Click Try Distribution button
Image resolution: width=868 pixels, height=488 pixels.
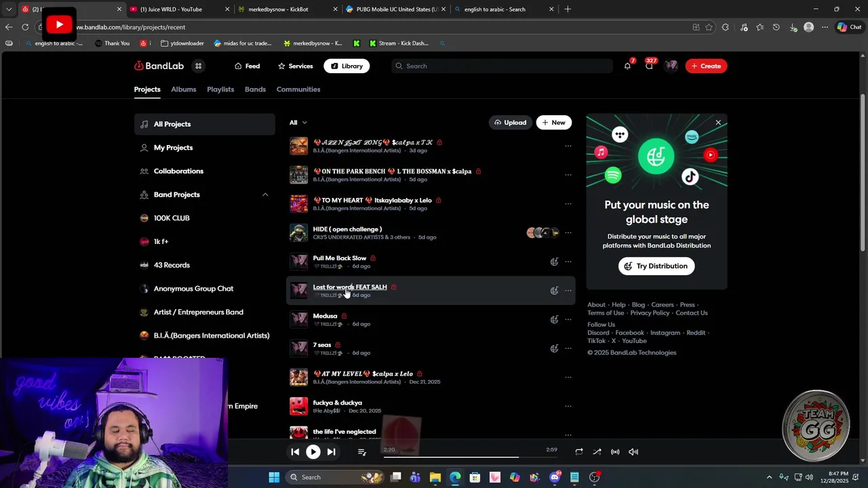pos(656,266)
